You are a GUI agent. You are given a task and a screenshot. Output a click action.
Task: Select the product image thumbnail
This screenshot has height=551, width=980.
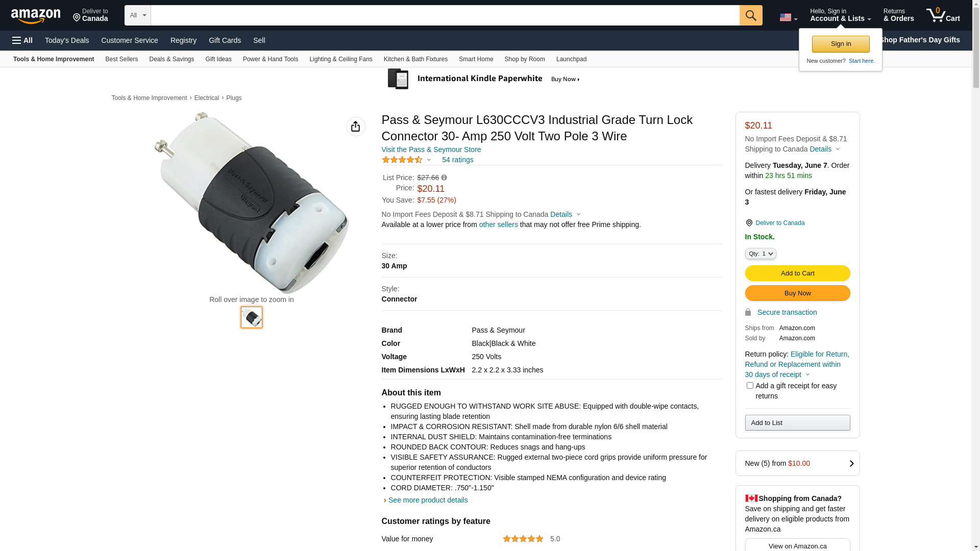(252, 317)
